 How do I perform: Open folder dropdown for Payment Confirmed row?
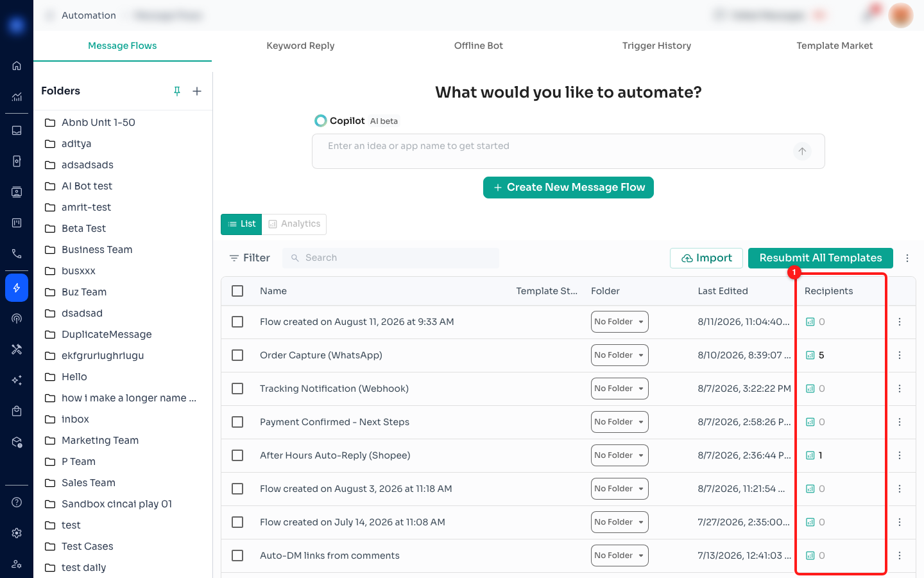click(620, 422)
